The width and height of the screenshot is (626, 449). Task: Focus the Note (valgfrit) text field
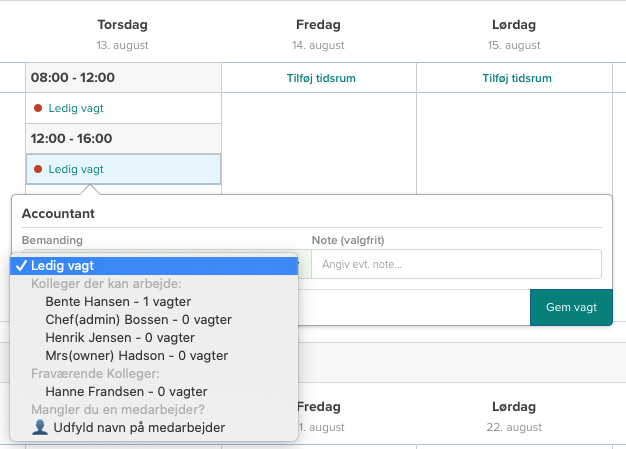[x=456, y=264]
